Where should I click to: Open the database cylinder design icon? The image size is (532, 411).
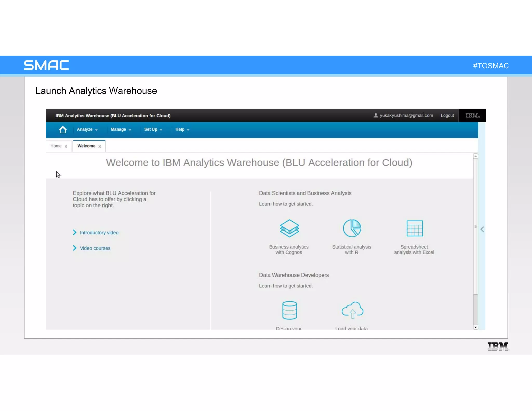click(x=290, y=310)
